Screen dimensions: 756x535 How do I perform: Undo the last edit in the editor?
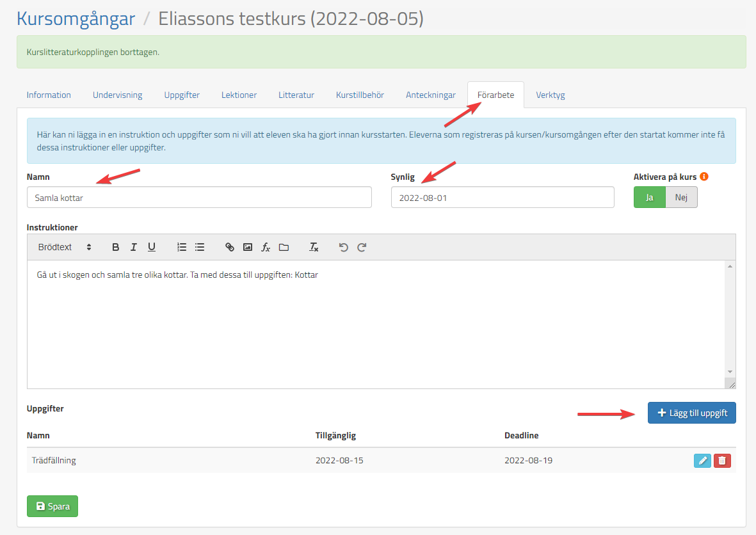(x=344, y=247)
